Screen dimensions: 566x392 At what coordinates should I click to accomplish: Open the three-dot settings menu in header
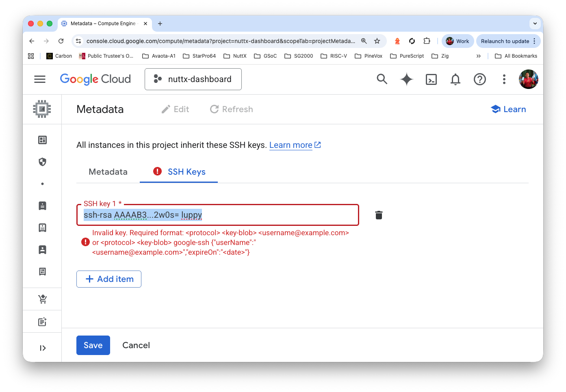(504, 79)
